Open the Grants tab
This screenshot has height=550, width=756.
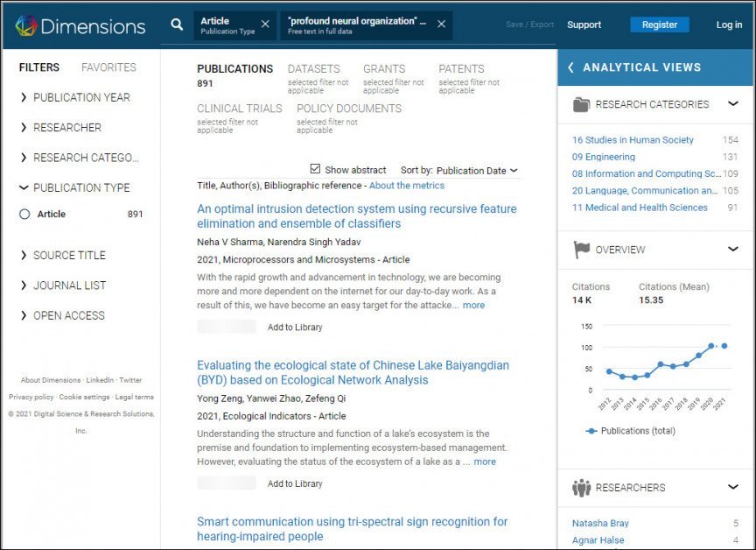[x=384, y=69]
